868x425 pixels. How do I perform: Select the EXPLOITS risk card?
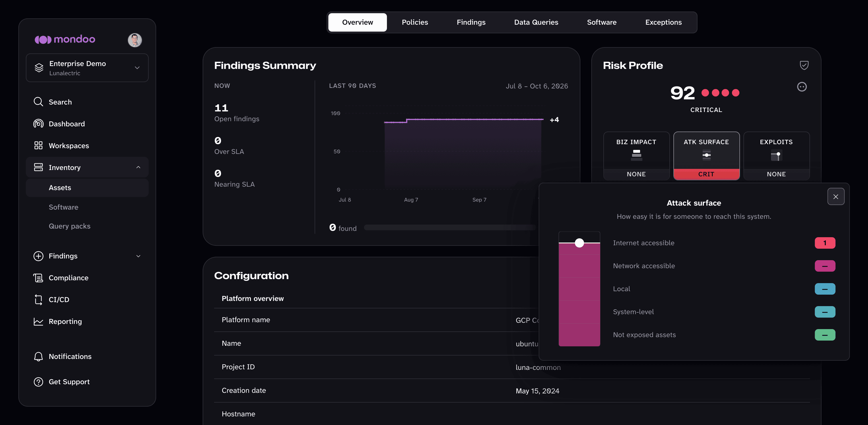point(776,156)
